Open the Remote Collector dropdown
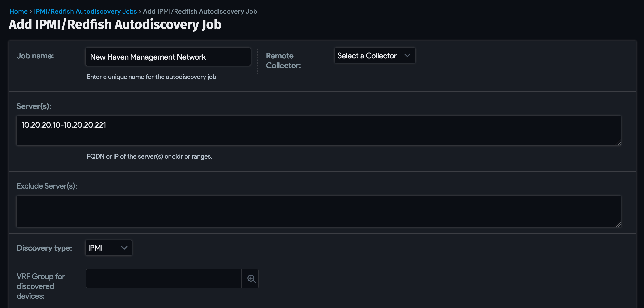The height and width of the screenshot is (308, 644). click(x=374, y=55)
